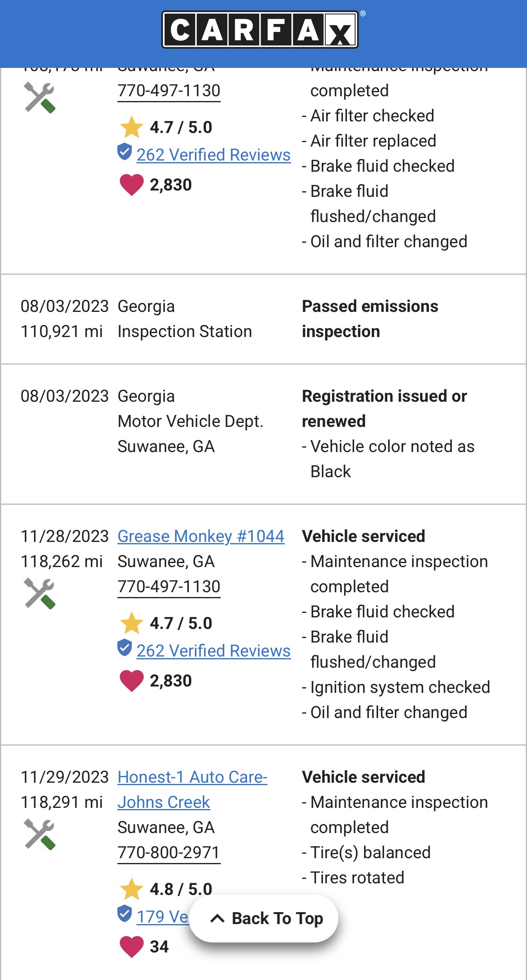The height and width of the screenshot is (980, 527).
Task: Tap the CARFAX logo in header
Action: click(260, 30)
